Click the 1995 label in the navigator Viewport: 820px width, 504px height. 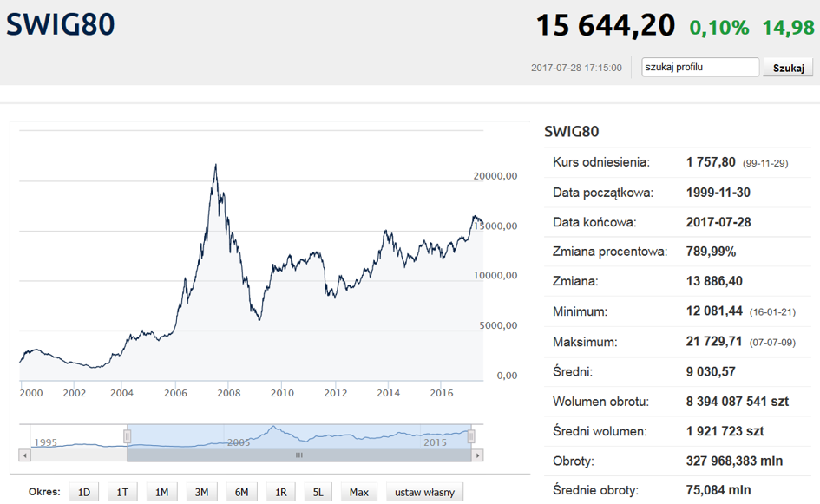pyautogui.click(x=45, y=442)
